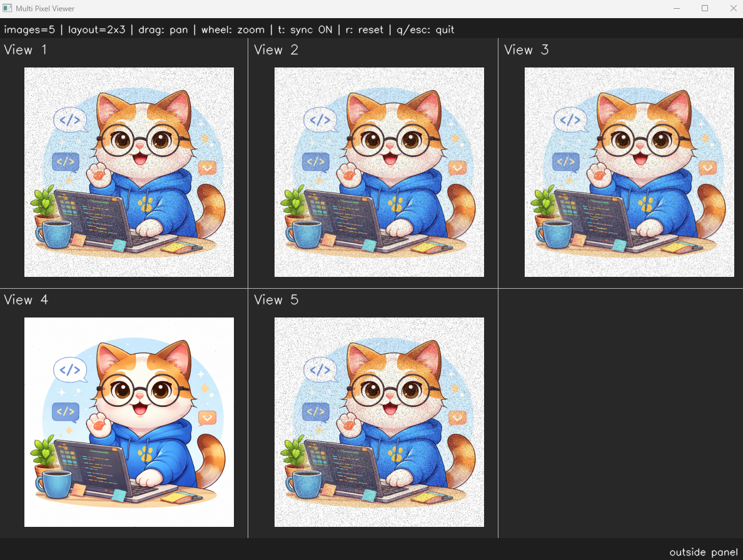
Task: Click the Multi Pixel Viewer app icon
Action: point(8,8)
